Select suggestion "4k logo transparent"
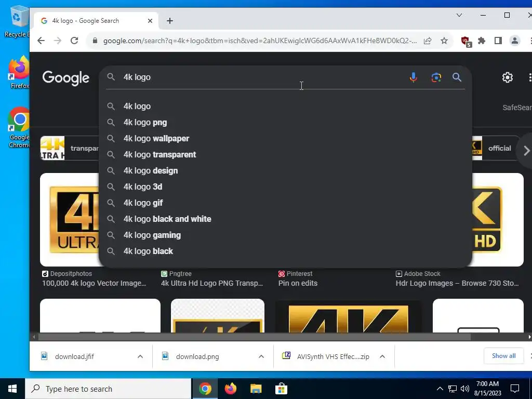This screenshot has width=532, height=399. pos(285,155)
